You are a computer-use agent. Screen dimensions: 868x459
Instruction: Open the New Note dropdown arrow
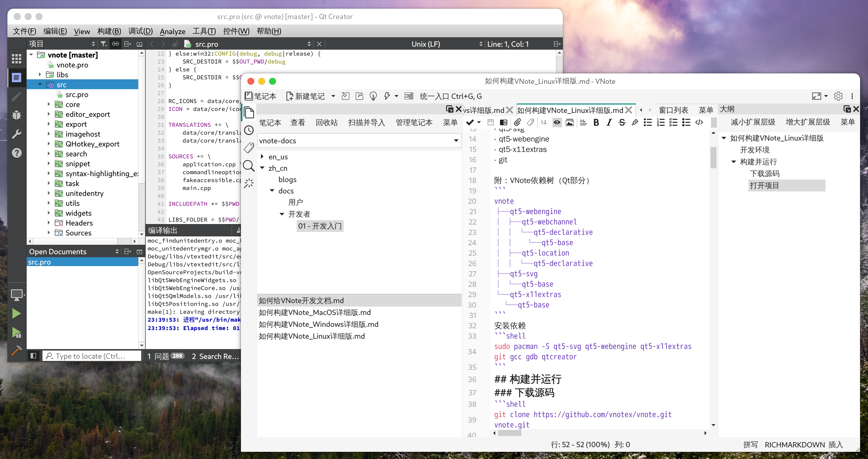click(x=333, y=96)
